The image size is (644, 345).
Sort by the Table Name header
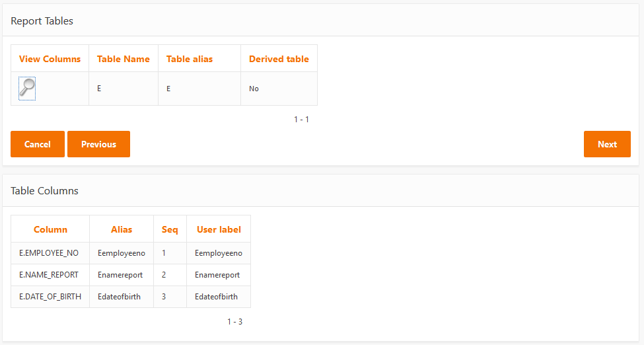(x=124, y=59)
